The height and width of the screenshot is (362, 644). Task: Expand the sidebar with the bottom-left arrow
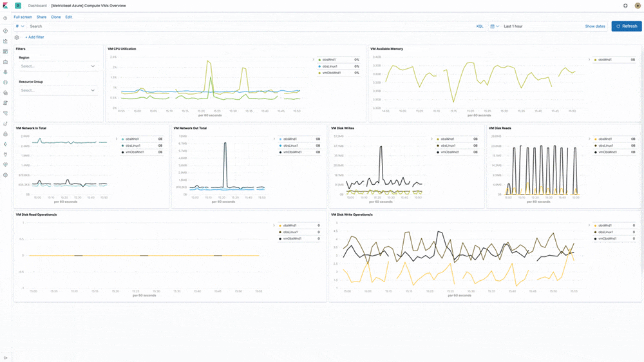[x=5, y=358]
